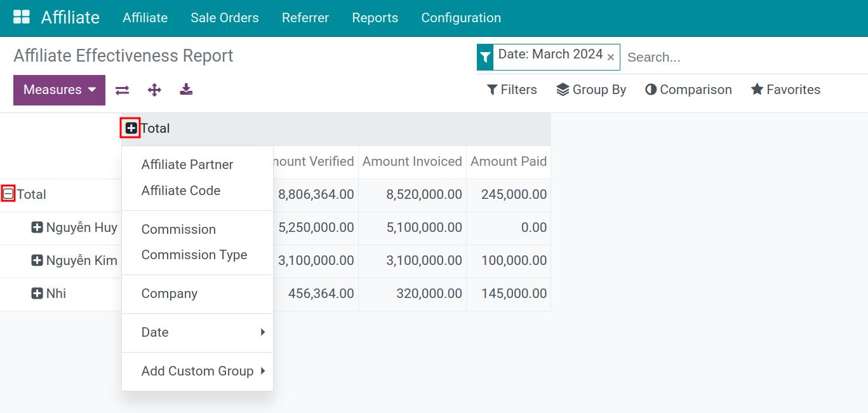This screenshot has width=868, height=413.
Task: Click the funnel icon in the search facet
Action: click(x=485, y=57)
